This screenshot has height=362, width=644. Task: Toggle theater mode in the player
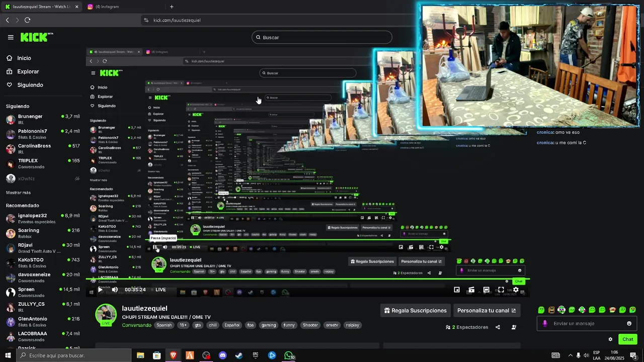486,290
